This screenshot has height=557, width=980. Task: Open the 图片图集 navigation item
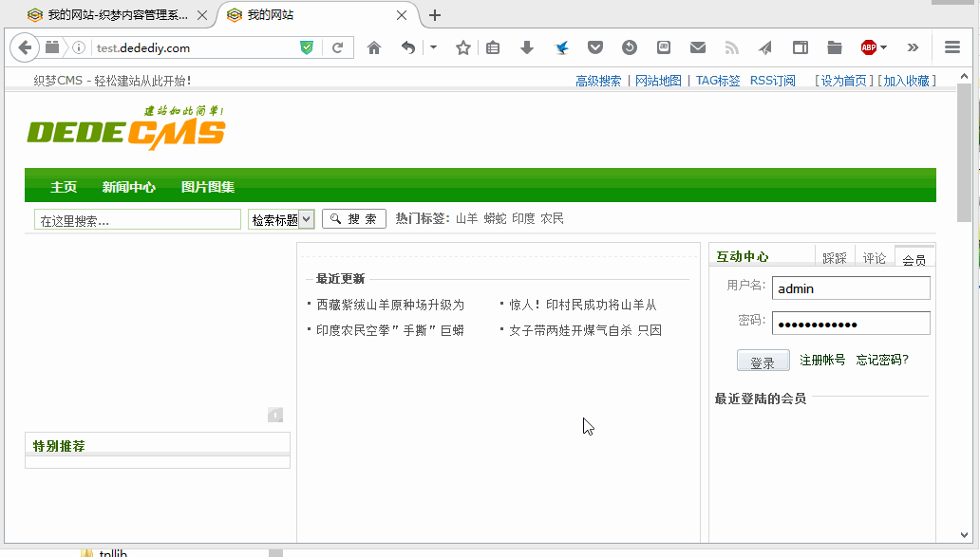click(208, 187)
